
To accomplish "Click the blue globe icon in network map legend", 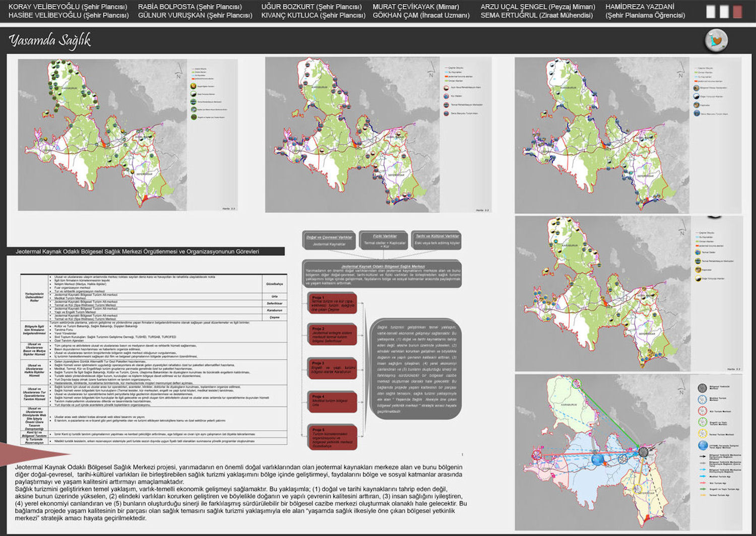I will point(703,445).
